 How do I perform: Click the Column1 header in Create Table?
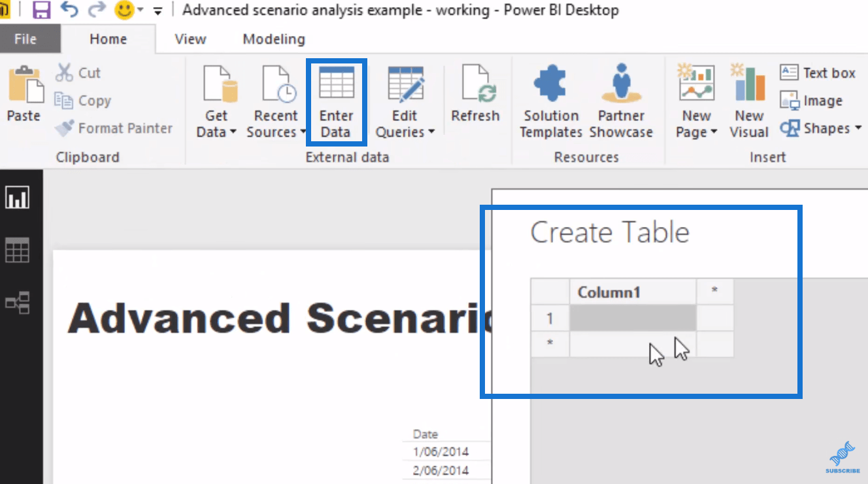coord(633,292)
